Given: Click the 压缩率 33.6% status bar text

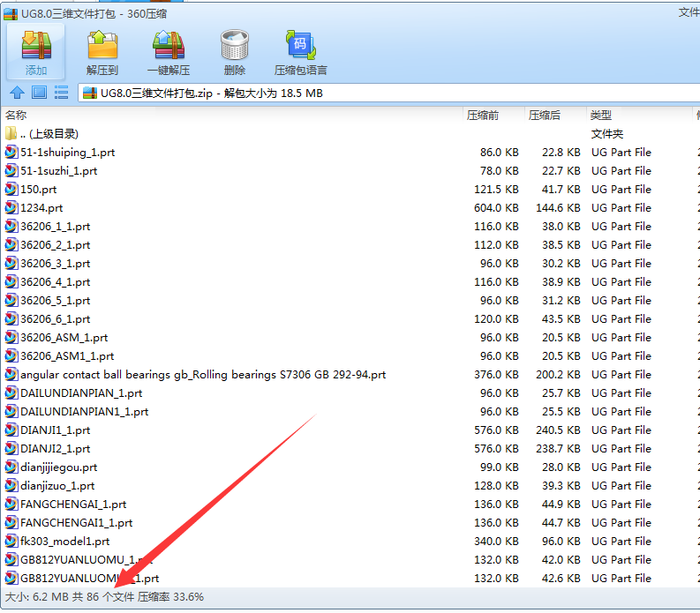Looking at the screenshot, I should [170, 596].
